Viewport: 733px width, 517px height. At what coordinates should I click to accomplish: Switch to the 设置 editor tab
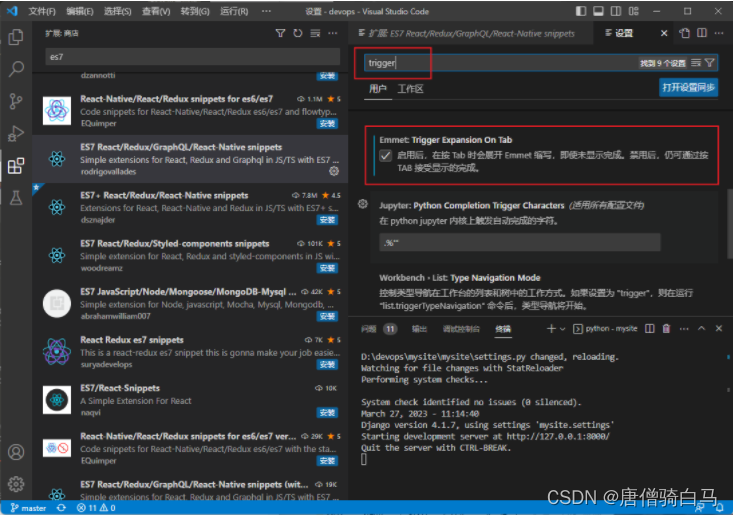(x=624, y=33)
